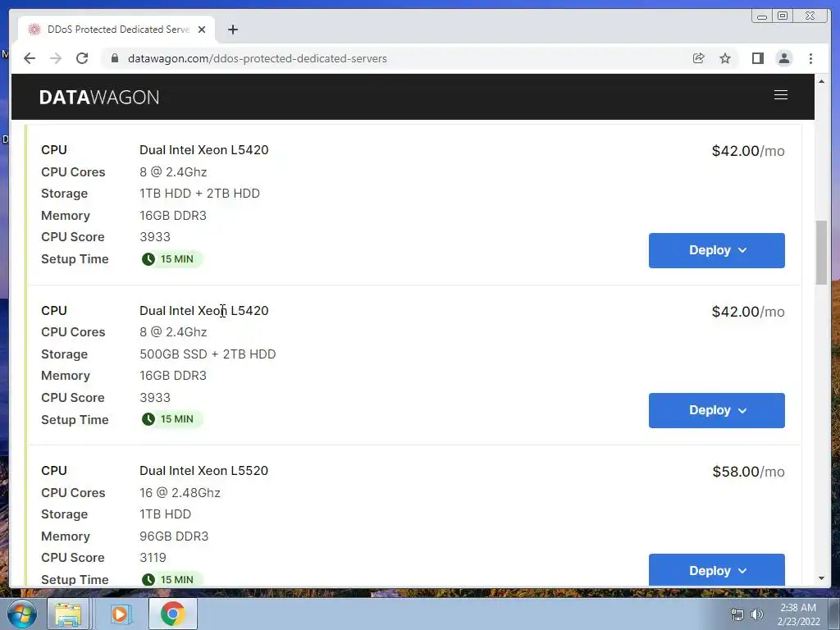Click the Chrome taskbar icon
This screenshot has width=840, height=630.
tap(172, 614)
